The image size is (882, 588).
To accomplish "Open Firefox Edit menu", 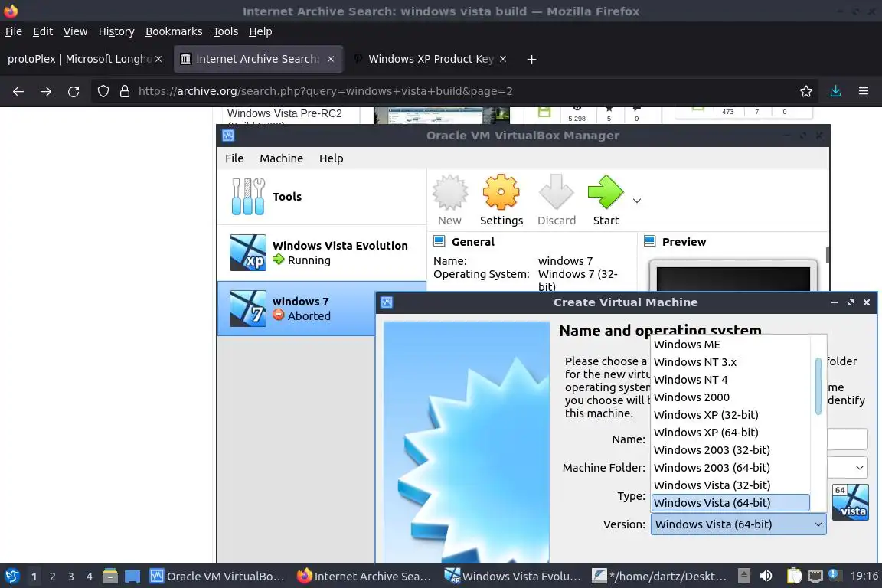I will tap(43, 31).
